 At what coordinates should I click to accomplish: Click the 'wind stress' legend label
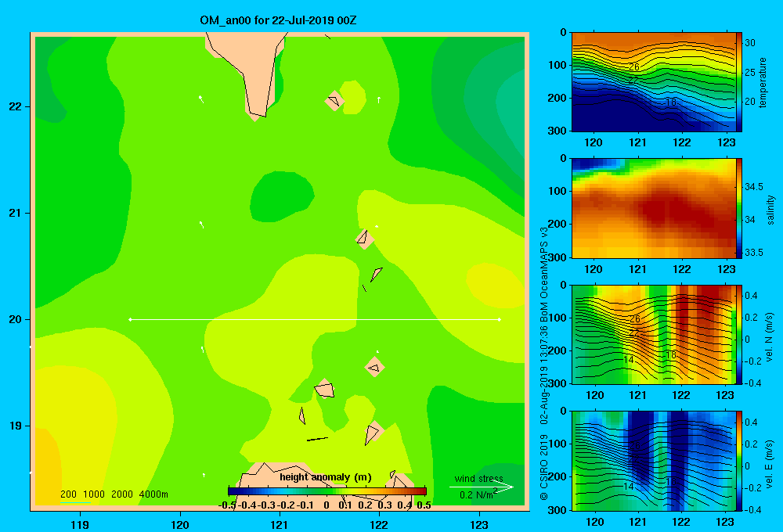click(x=479, y=478)
